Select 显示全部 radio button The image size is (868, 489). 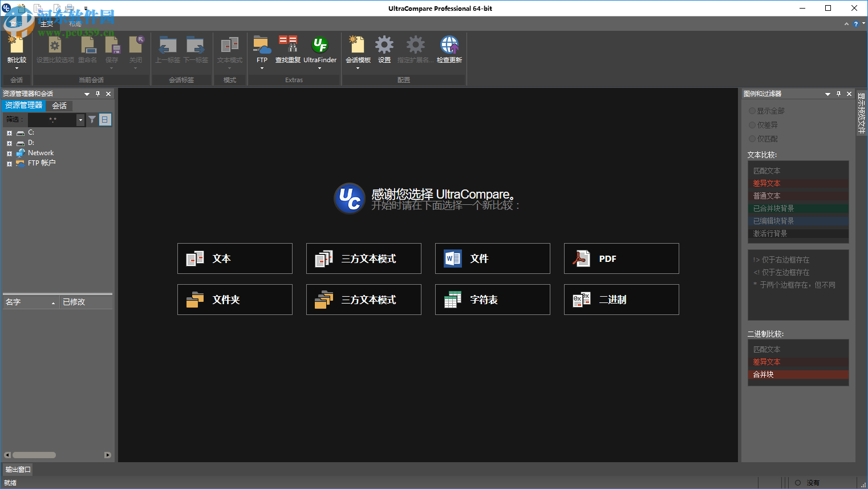pyautogui.click(x=752, y=111)
